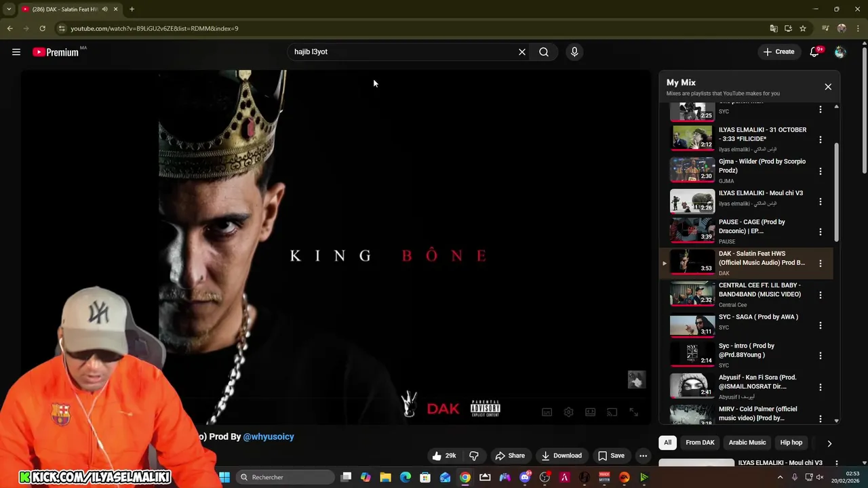868x488 pixels.
Task: Toggle subtitles in the video player
Action: pyautogui.click(x=547, y=412)
